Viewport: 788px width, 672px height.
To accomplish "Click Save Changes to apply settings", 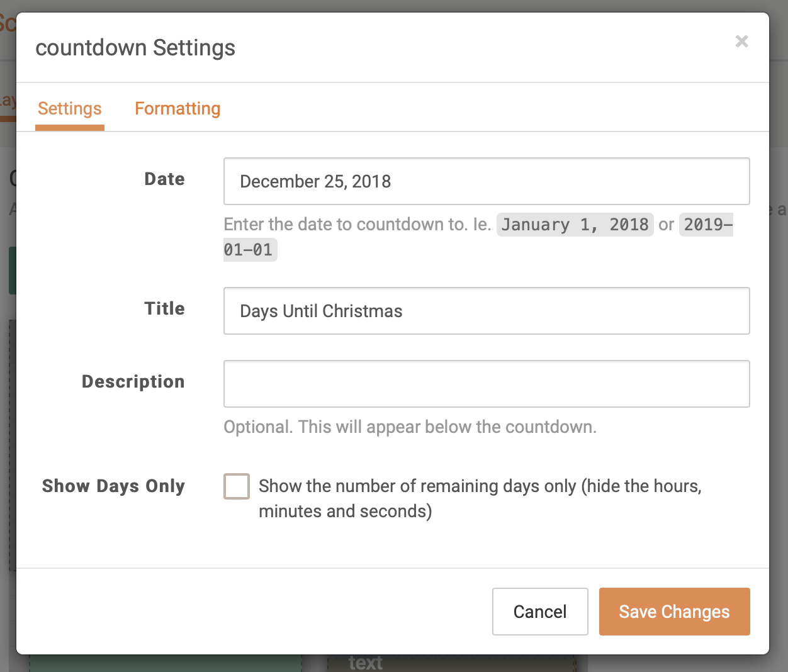I will [x=674, y=611].
